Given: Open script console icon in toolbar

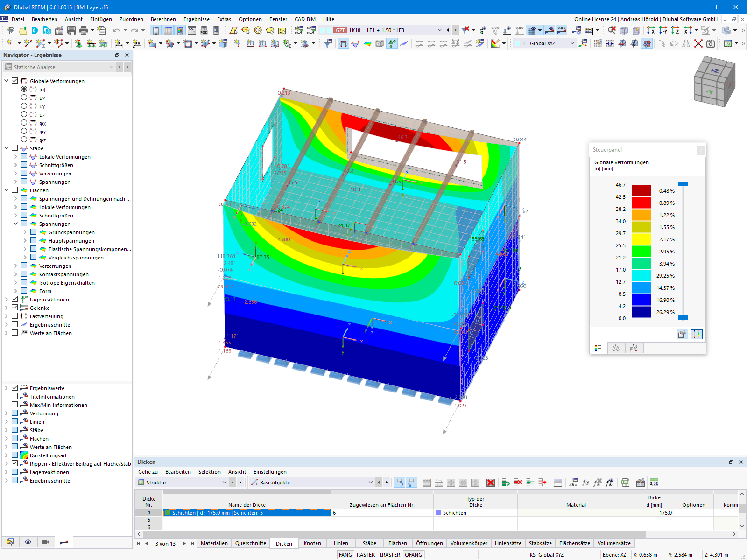Looking at the screenshot, I should point(192,30).
